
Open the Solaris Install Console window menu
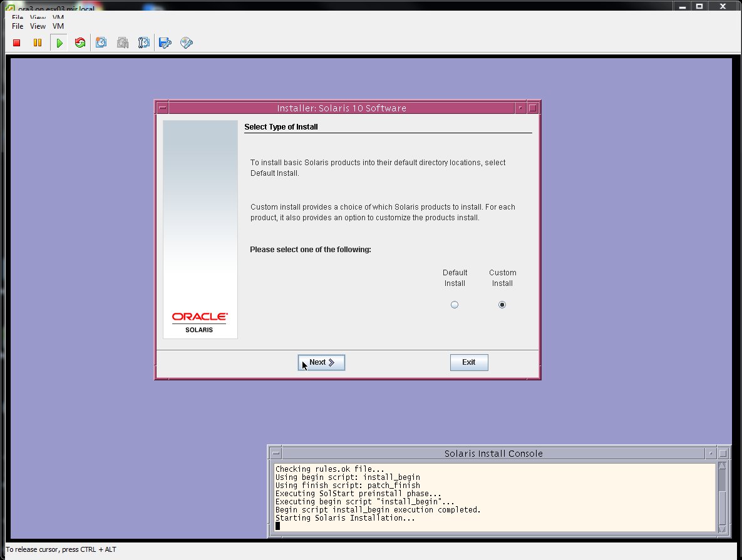275,454
